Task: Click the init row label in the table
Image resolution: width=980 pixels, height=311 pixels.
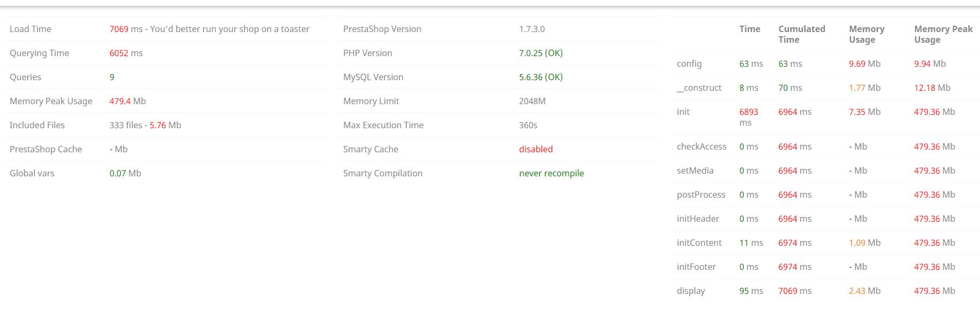Action: [683, 112]
